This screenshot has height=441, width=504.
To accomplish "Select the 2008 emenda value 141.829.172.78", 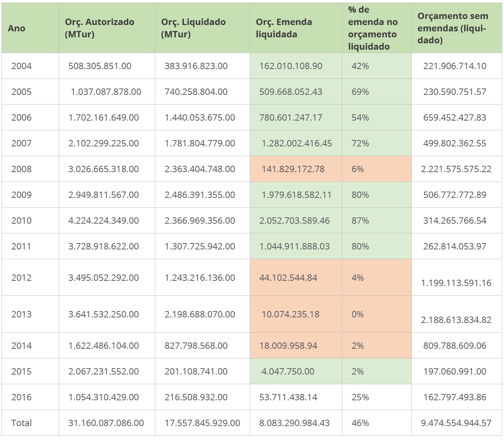I will tap(293, 169).
